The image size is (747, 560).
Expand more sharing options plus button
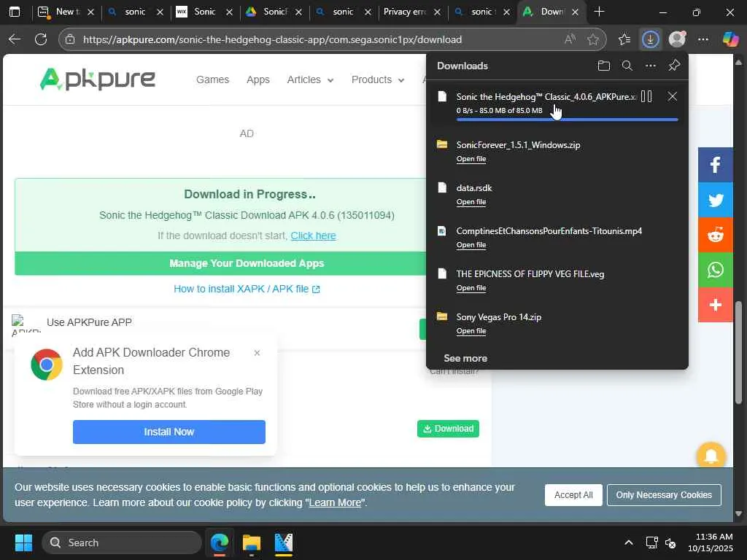(x=715, y=305)
